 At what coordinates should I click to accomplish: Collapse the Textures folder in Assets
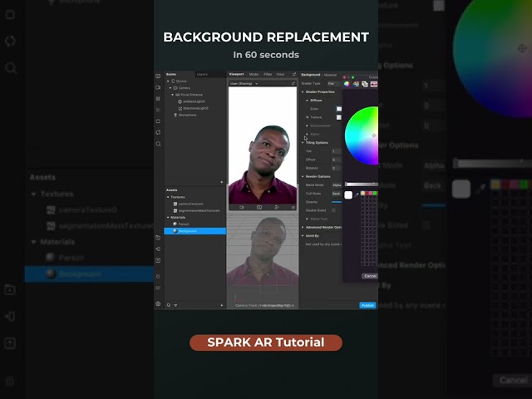pyautogui.click(x=168, y=197)
